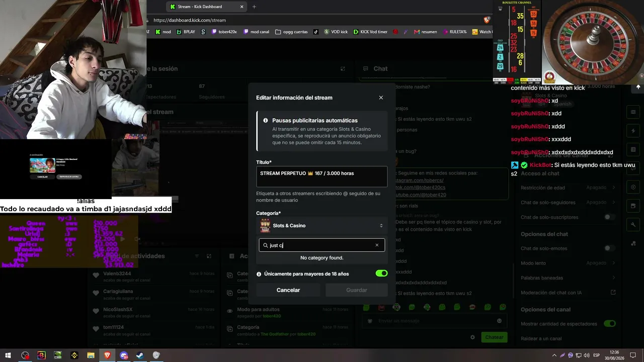Open volume control in system tray
The height and width of the screenshot is (362, 644).
click(x=587, y=355)
